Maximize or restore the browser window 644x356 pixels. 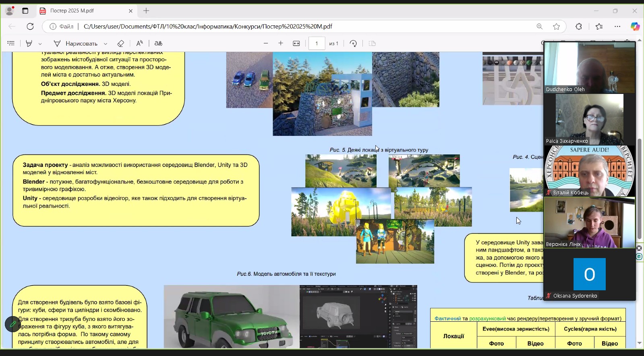point(615,11)
